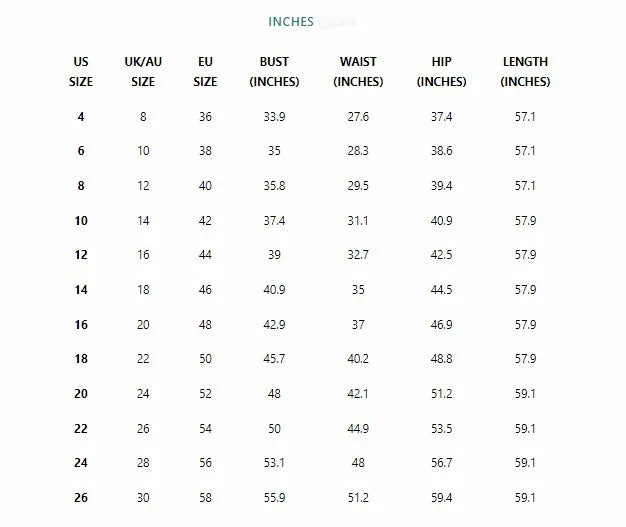Click the UK/AU SIZE column header
Viewport: 626px width, 527px height.
(x=143, y=71)
